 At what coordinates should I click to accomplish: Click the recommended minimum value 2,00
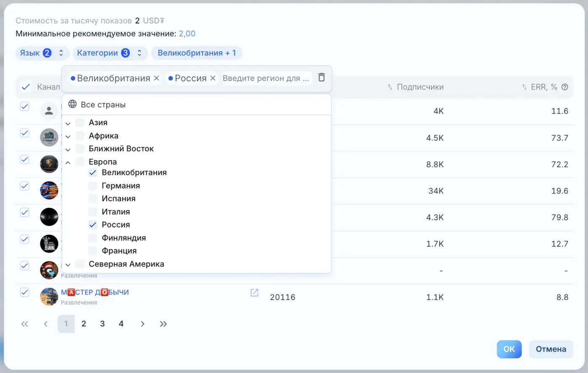point(187,34)
